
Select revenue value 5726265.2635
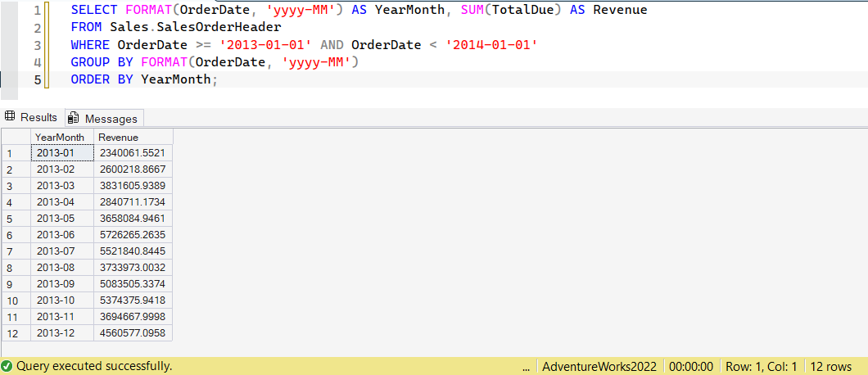133,235
